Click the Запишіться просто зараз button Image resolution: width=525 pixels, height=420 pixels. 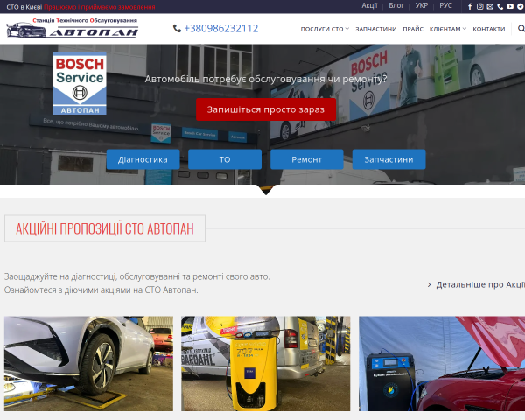coord(266,109)
